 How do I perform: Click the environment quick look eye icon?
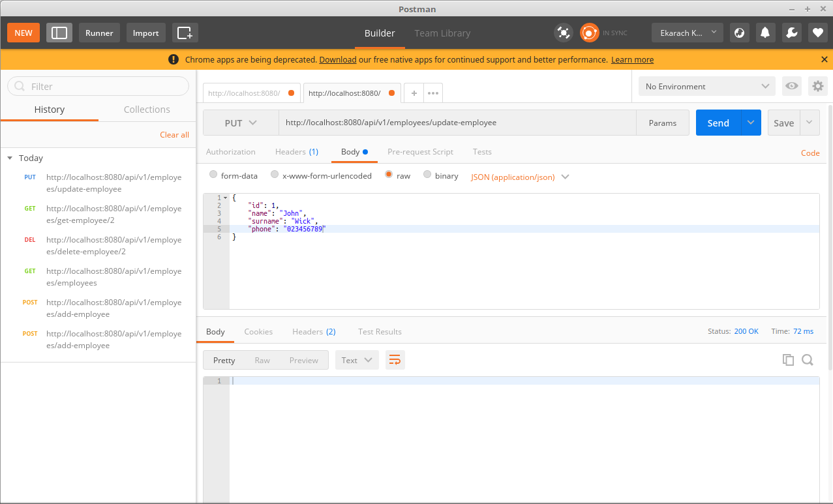(x=792, y=86)
